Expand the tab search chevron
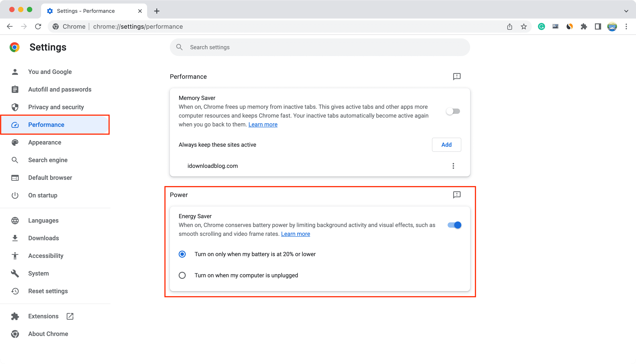Image resolution: width=636 pixels, height=364 pixels. pos(626,11)
